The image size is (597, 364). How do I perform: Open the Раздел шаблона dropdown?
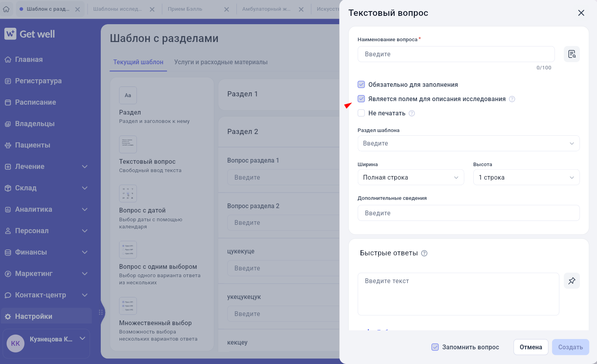click(468, 143)
